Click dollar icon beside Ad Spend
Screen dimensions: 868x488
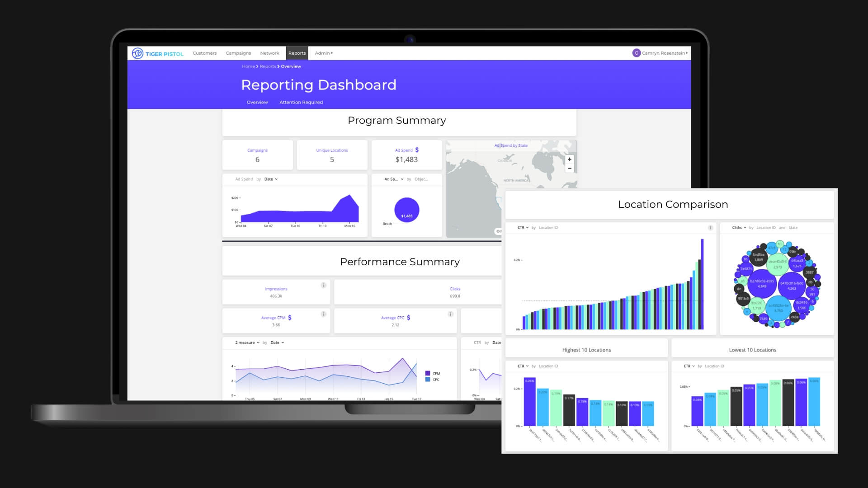coord(417,150)
